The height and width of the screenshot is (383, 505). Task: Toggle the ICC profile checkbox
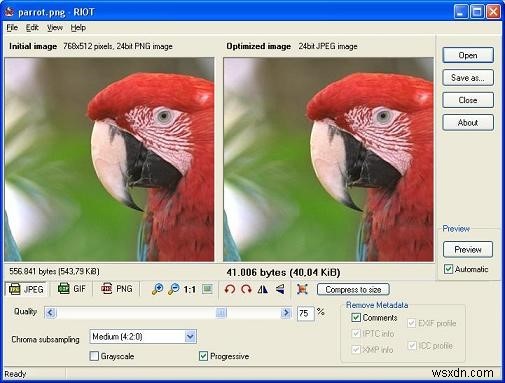click(x=412, y=346)
